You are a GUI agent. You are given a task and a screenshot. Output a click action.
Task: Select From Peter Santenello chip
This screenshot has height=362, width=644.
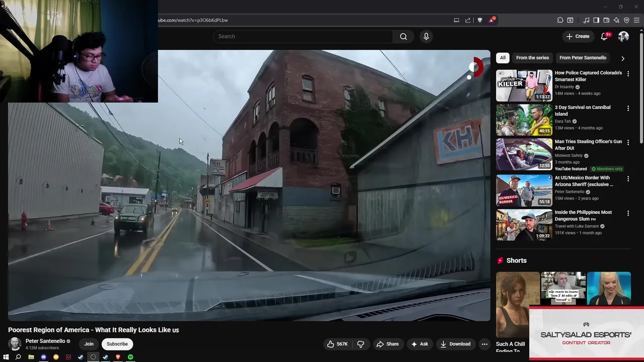coord(583,58)
